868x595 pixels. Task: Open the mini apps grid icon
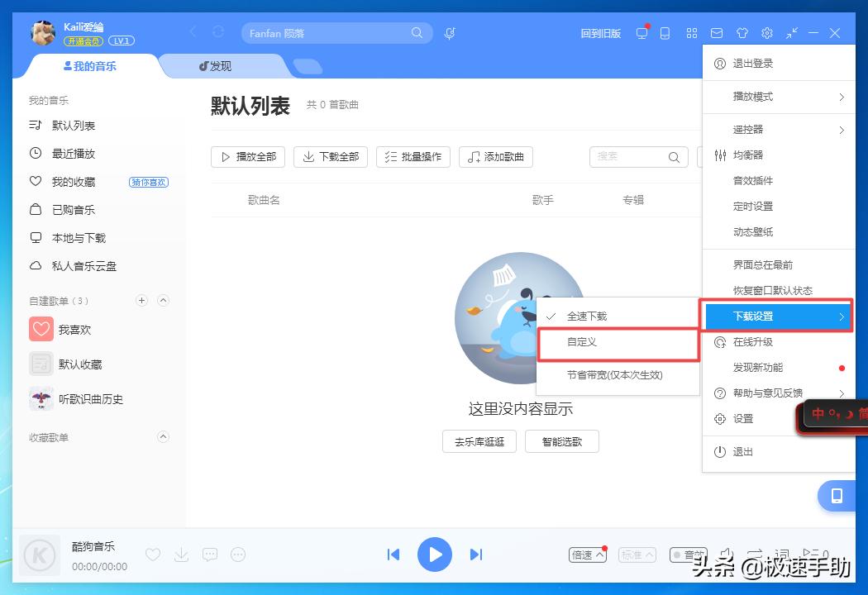[692, 33]
